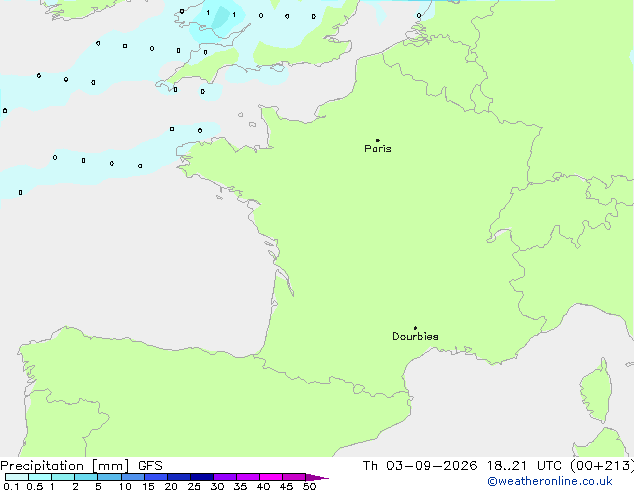Click the '0.1' legend scale value
This screenshot has height=490, width=634.
click(x=11, y=486)
